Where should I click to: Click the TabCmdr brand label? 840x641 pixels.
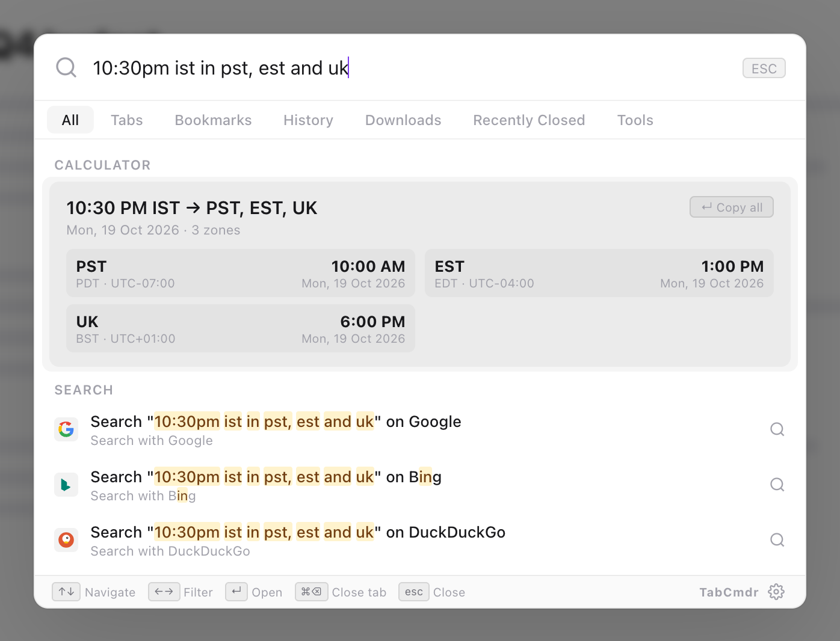pyautogui.click(x=729, y=592)
